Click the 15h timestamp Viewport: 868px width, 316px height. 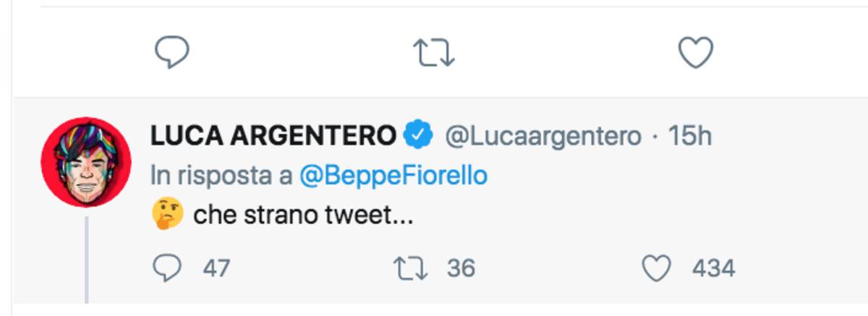[x=690, y=135]
